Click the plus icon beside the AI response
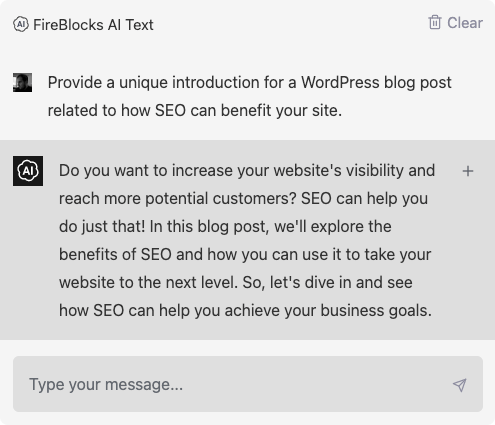 pyautogui.click(x=468, y=171)
